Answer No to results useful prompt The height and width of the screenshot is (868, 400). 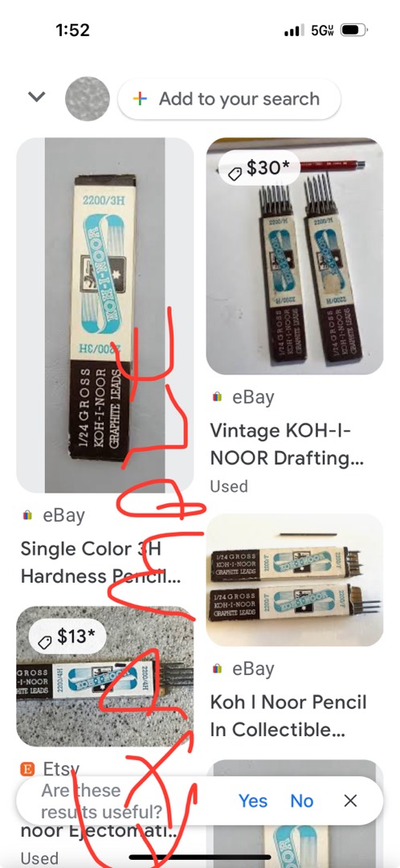pyautogui.click(x=302, y=800)
